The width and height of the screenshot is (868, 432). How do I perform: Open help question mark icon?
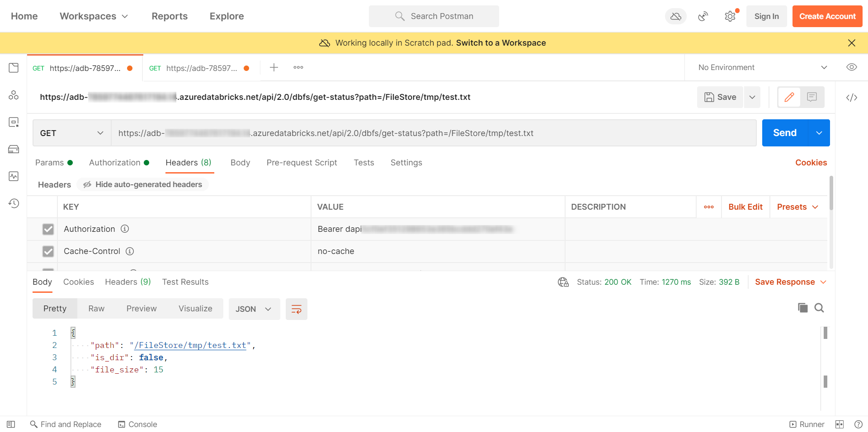tap(859, 424)
